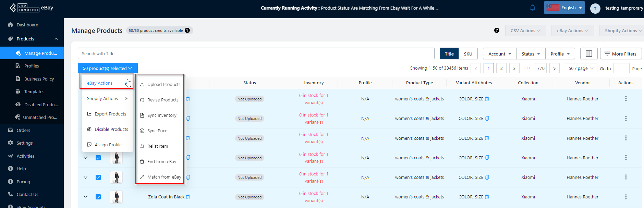Click the Templates sidebar icon
The image size is (644, 208).
click(x=18, y=91)
